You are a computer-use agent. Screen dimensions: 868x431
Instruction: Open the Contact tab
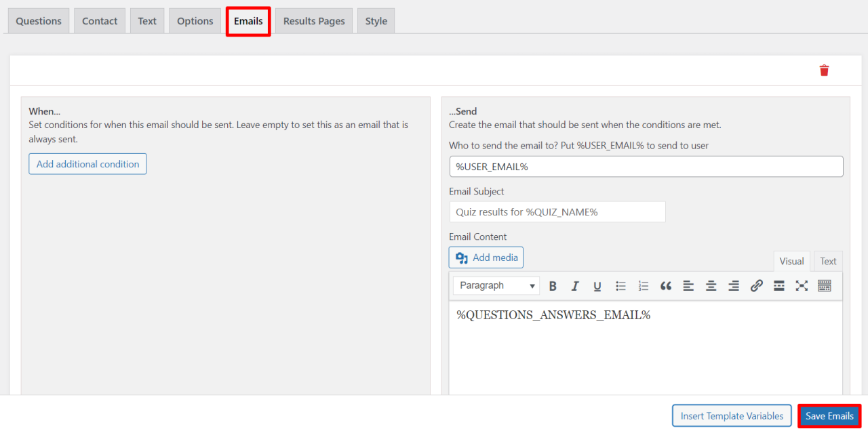(x=100, y=21)
